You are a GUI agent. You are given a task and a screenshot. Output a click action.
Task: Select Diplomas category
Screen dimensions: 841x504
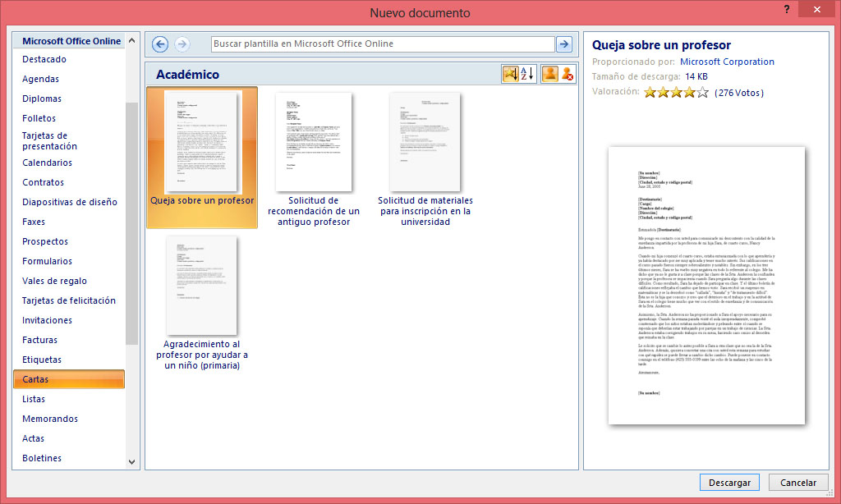point(42,99)
